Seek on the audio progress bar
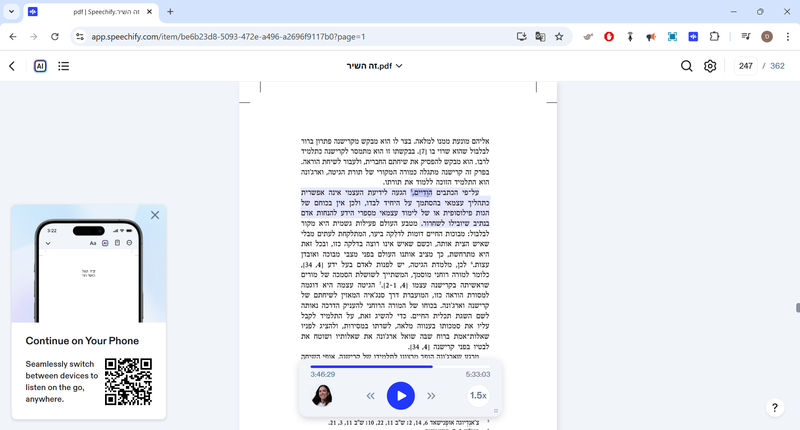Image resolution: width=800 pixels, height=430 pixels. click(400, 366)
